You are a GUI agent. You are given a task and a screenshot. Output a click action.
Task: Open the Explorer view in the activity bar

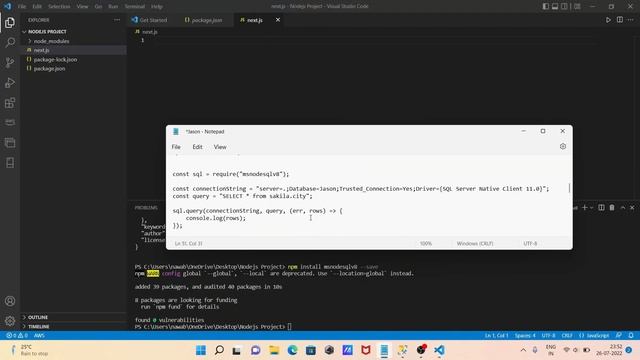[x=10, y=22]
